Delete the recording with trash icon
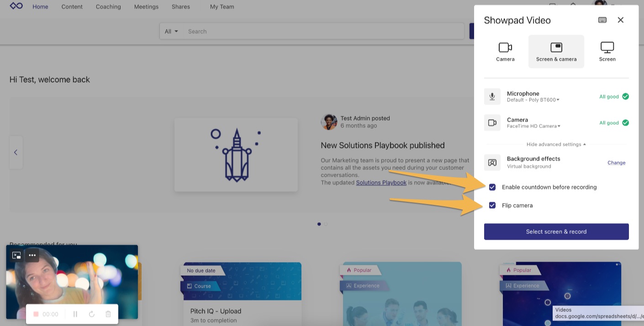644x326 pixels. point(108,314)
